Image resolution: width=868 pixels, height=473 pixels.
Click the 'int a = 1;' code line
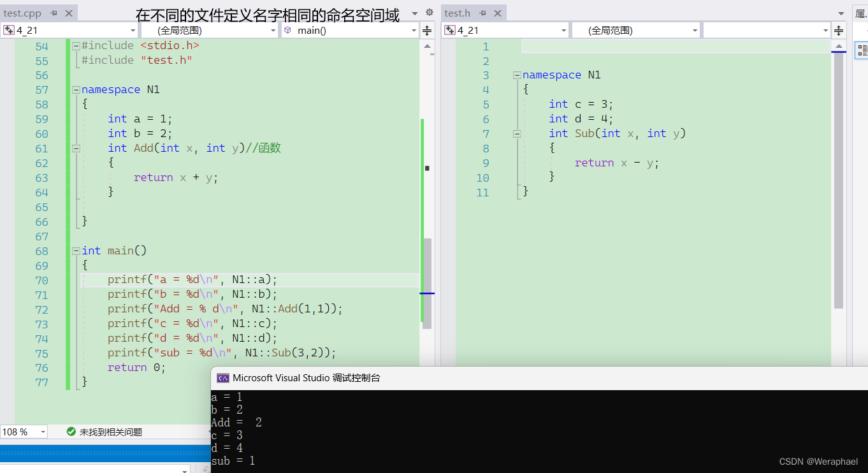tap(140, 119)
